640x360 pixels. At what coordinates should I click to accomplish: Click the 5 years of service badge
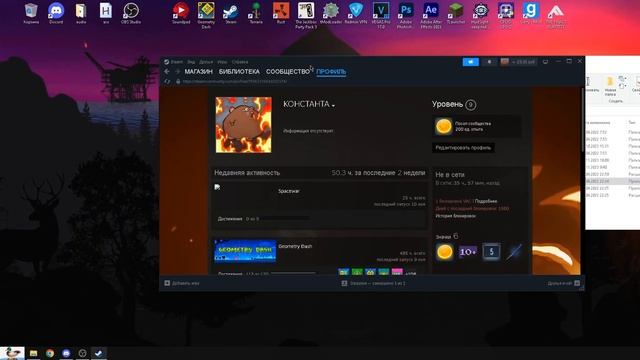491,251
